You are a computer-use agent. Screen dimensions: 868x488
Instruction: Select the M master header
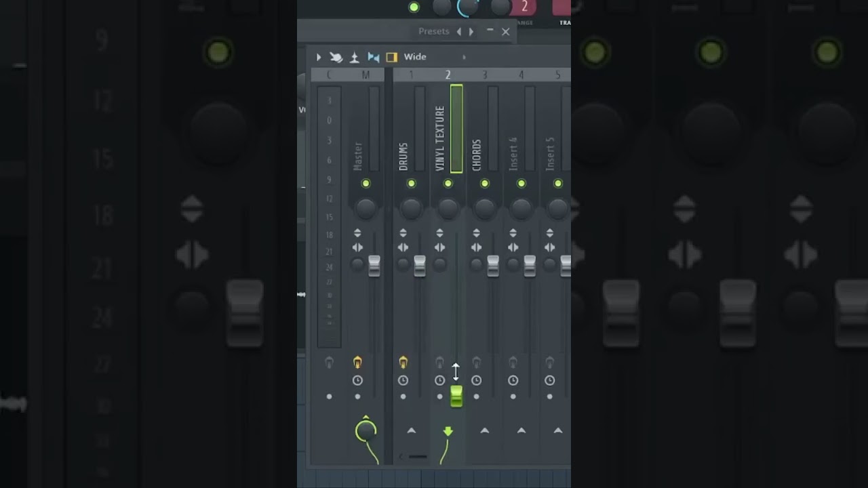366,75
